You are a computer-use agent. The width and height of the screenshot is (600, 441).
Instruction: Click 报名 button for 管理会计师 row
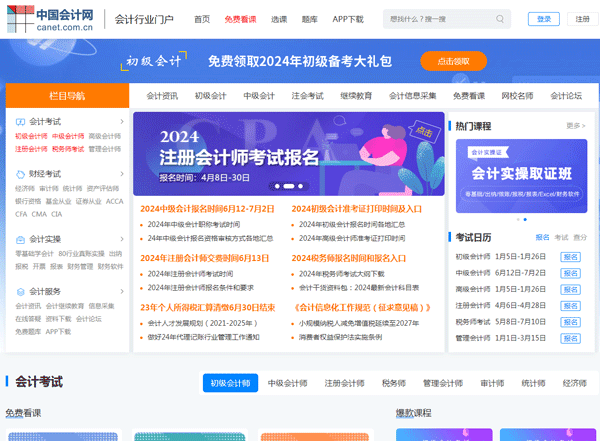571,338
